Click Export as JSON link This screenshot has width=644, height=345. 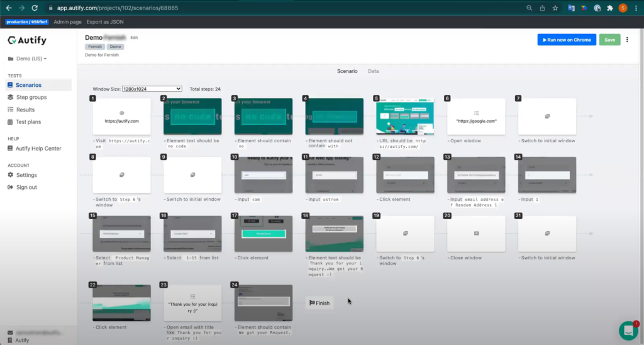(x=105, y=22)
